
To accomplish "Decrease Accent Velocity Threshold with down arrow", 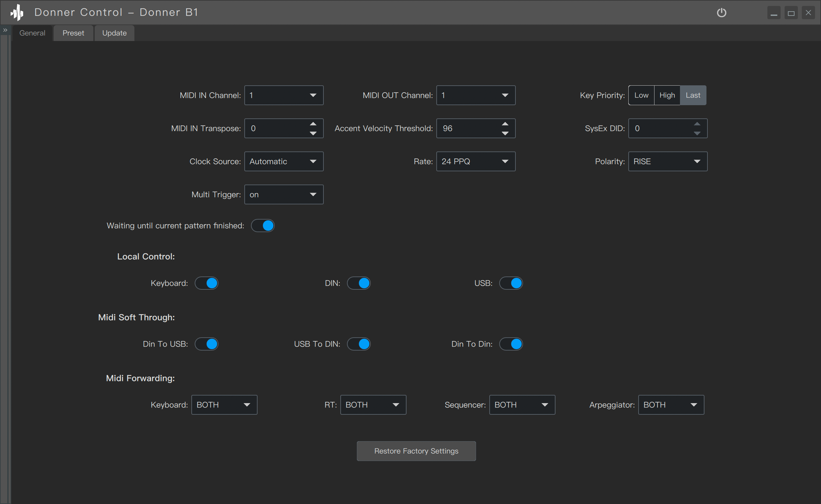I will [505, 133].
